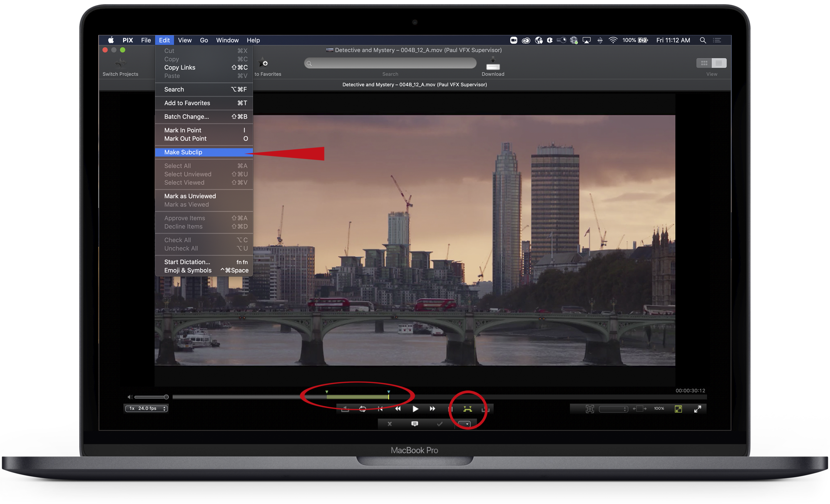The width and height of the screenshot is (830, 504).
Task: Click Batch Change... menu entry
Action: coord(186,117)
